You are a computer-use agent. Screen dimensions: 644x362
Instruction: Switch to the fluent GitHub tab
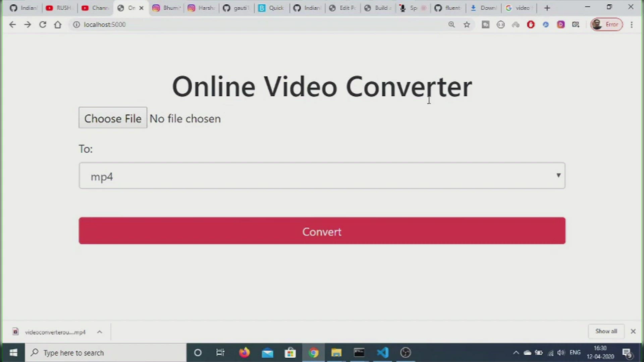pyautogui.click(x=448, y=8)
